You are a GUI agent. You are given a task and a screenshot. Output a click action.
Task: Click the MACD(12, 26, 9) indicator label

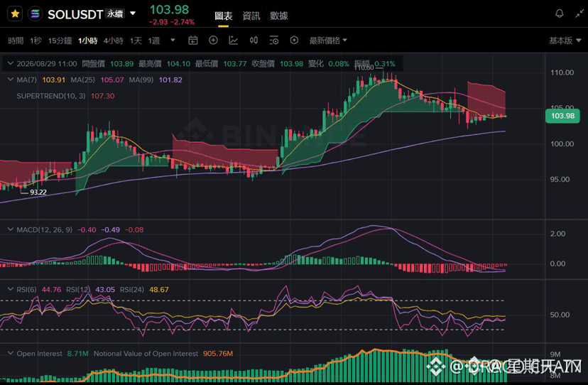point(44,229)
